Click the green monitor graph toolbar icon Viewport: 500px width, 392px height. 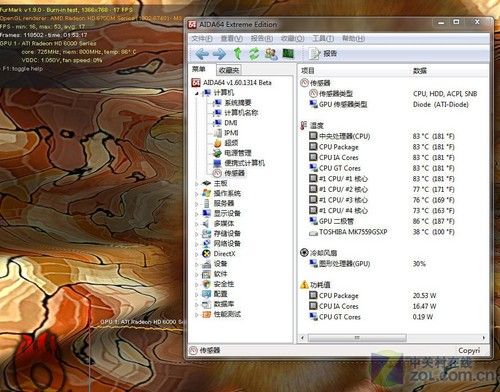click(288, 53)
